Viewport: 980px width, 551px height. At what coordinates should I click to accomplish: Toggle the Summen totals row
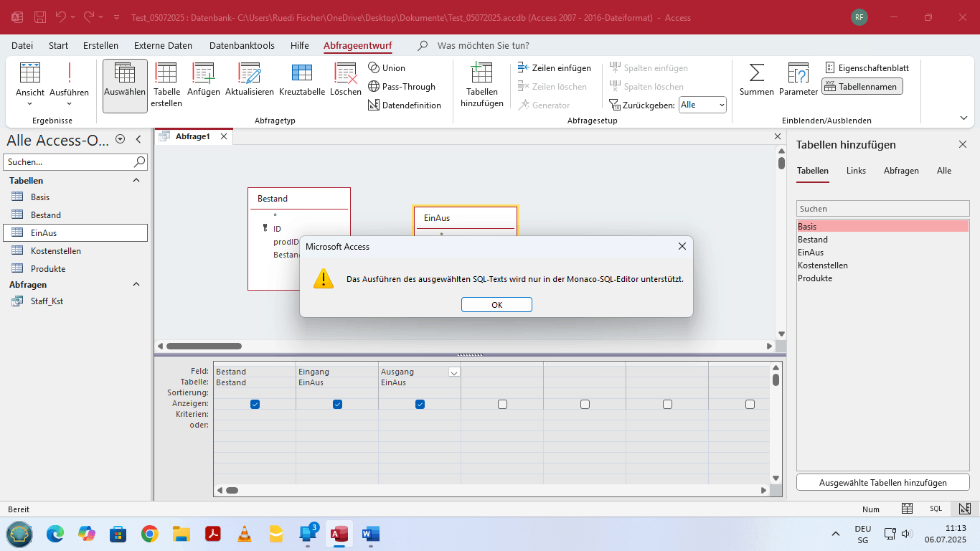pyautogui.click(x=757, y=80)
